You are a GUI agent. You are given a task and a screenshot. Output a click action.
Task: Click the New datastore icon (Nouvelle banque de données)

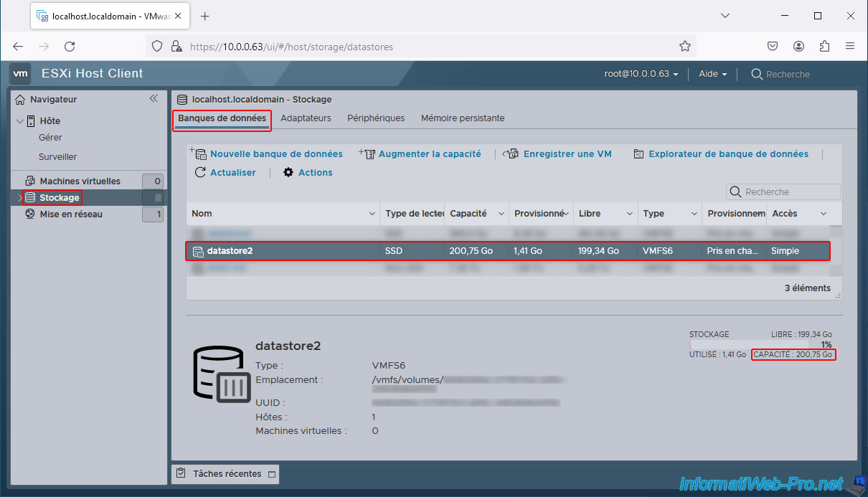coord(199,153)
